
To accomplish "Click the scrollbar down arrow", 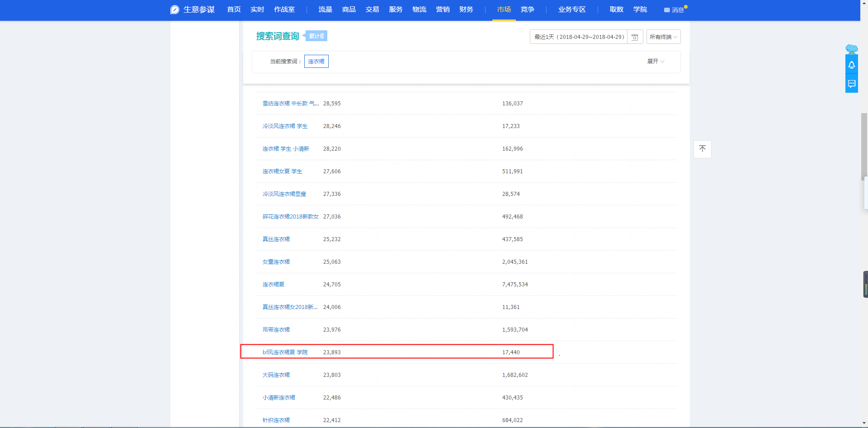I will click(864, 423).
